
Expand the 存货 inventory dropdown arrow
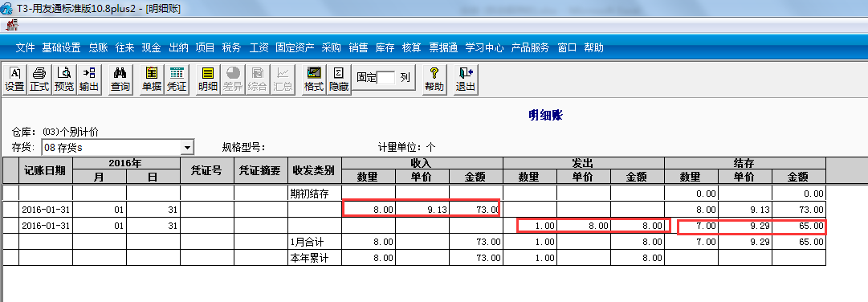coord(188,148)
